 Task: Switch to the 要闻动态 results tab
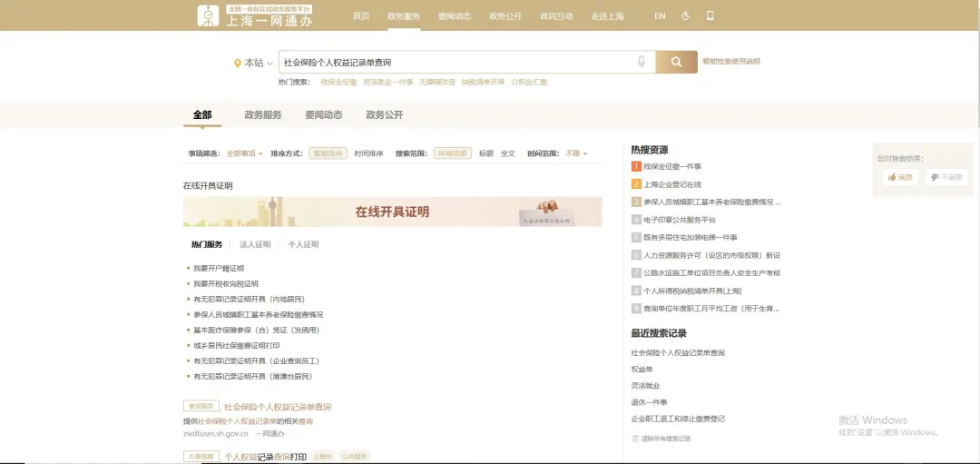tap(323, 115)
